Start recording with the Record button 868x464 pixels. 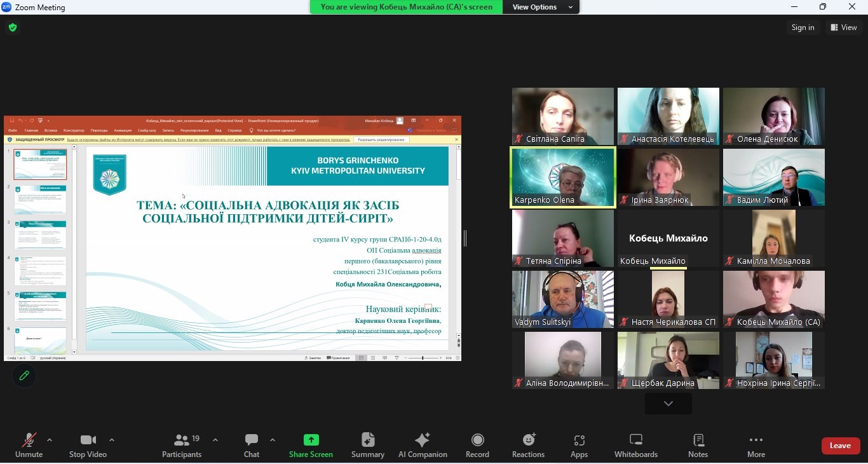click(x=477, y=445)
